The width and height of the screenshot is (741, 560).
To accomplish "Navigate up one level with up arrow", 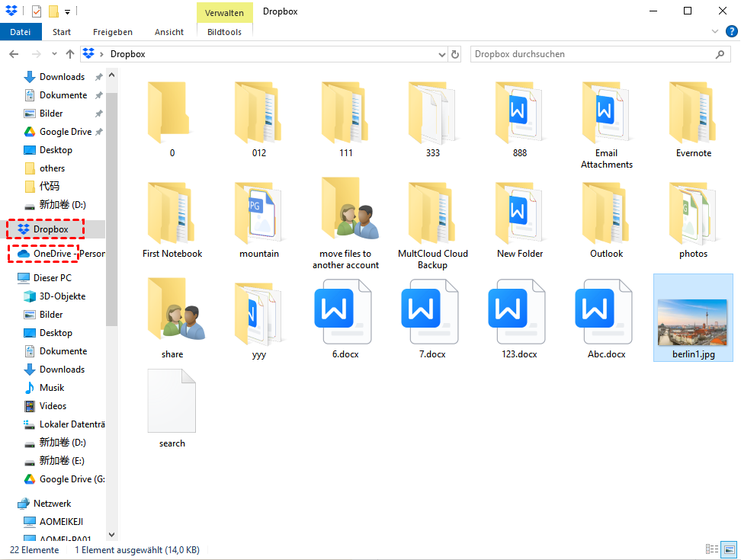I will click(70, 55).
